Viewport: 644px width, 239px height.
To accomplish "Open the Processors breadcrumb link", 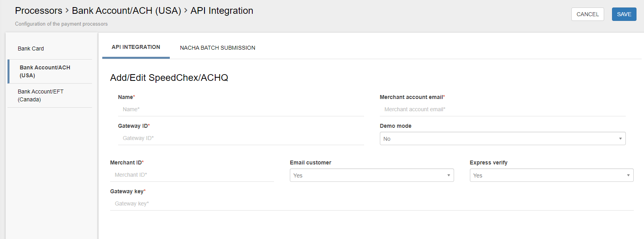I will tap(39, 11).
